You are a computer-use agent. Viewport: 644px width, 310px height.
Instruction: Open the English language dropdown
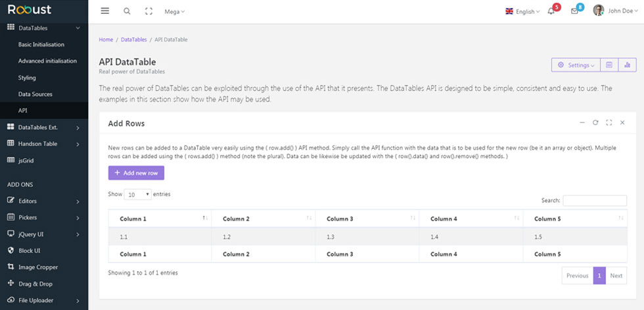click(522, 11)
